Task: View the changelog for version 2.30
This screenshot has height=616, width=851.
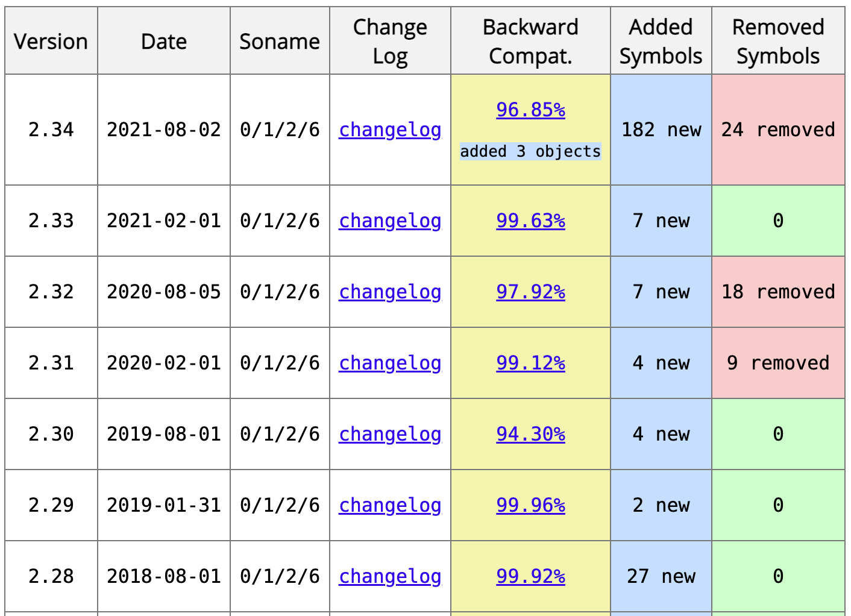Action: click(390, 434)
